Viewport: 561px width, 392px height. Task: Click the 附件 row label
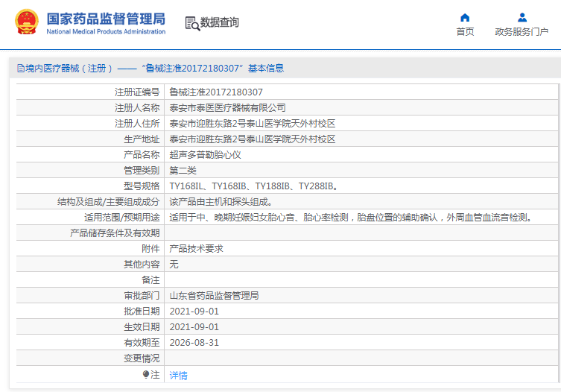click(x=150, y=249)
